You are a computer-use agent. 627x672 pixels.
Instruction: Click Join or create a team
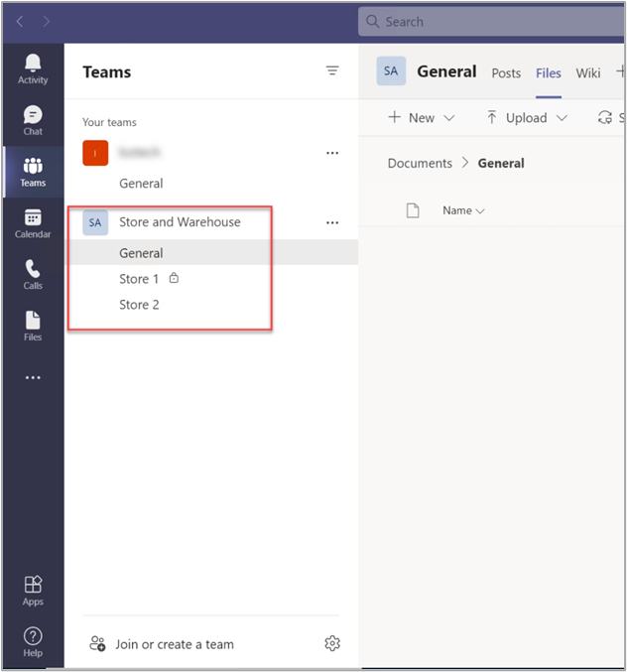click(175, 644)
